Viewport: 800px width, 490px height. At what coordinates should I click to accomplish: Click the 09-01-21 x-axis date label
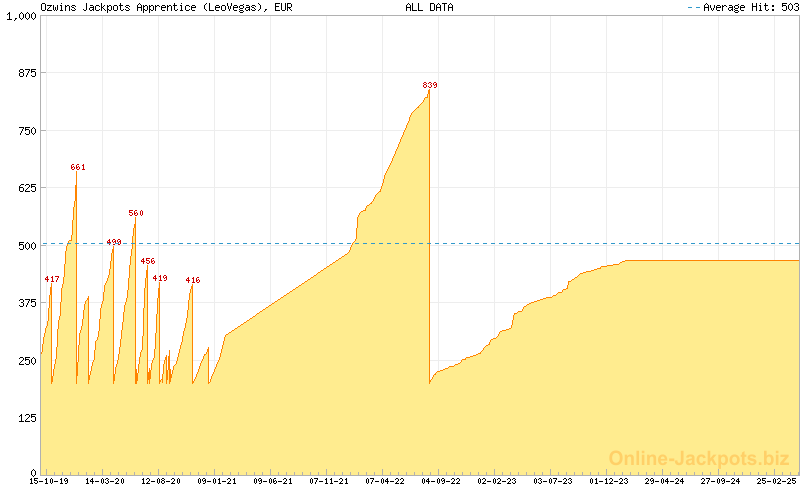pyautogui.click(x=217, y=481)
